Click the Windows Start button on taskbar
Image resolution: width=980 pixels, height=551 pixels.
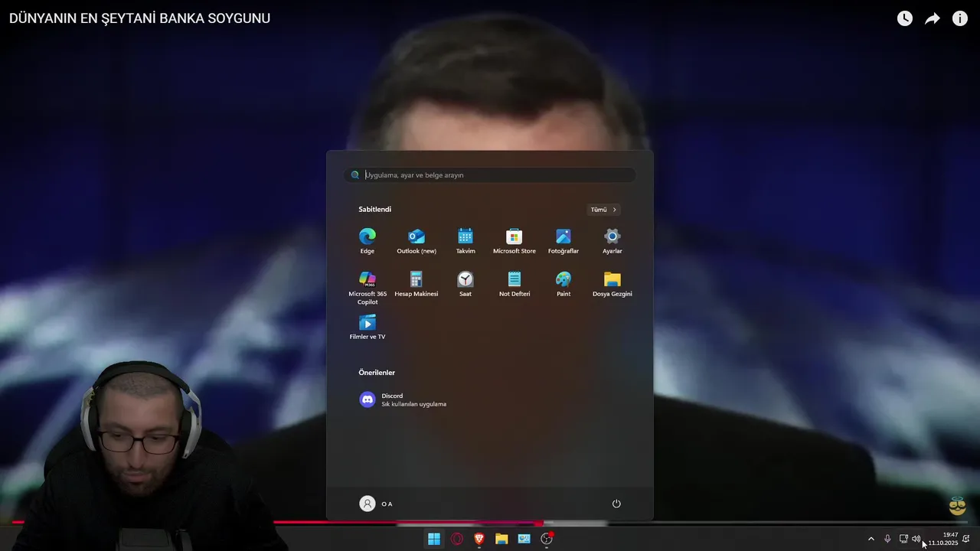434,539
